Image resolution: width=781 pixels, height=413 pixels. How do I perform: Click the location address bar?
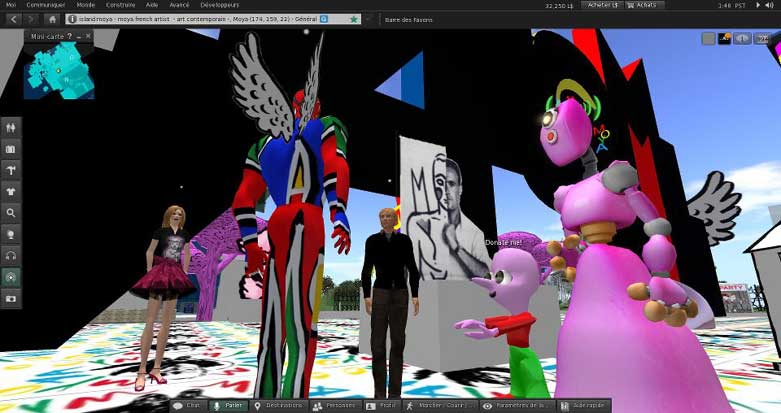200,19
